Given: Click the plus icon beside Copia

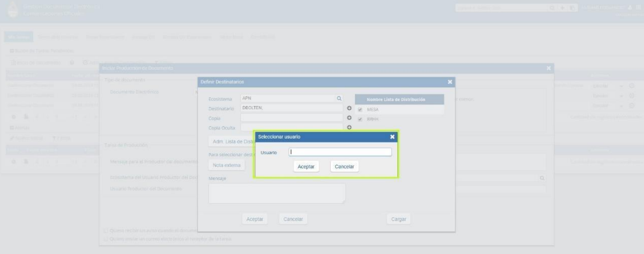Looking at the screenshot, I should click(349, 118).
